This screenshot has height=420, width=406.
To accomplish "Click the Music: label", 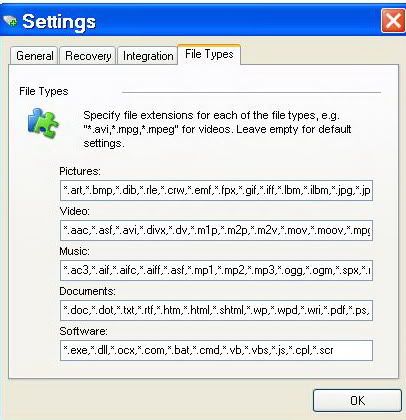I will click(74, 251).
